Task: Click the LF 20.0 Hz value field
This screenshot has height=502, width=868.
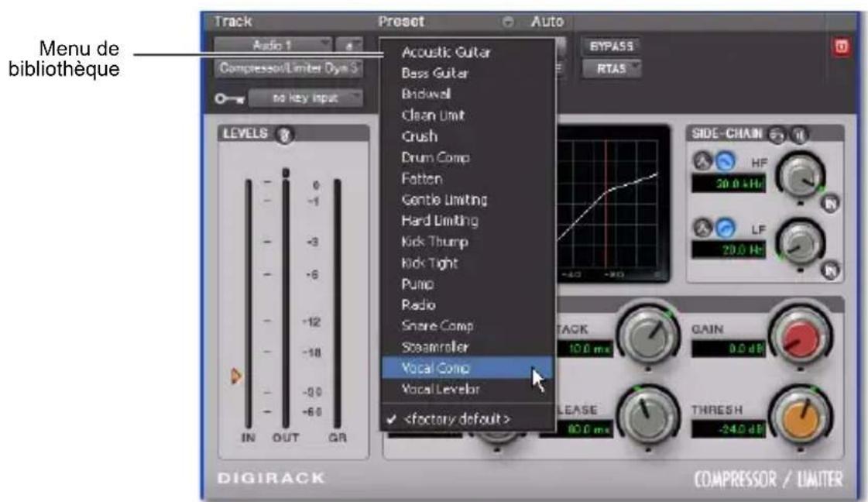Action: click(x=729, y=249)
